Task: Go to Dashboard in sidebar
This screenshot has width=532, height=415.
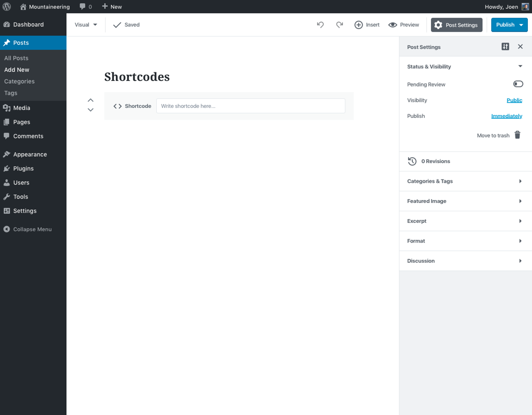Action: click(33, 24)
